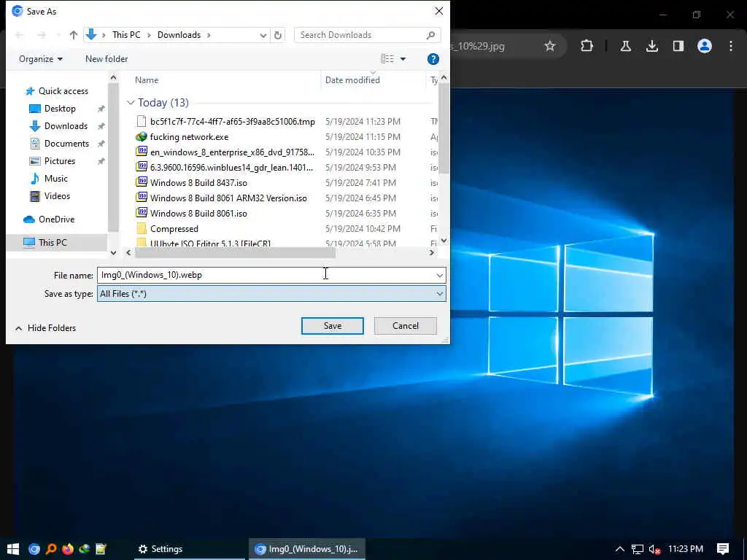
Task: Select Music in navigation pane
Action: tap(55, 179)
